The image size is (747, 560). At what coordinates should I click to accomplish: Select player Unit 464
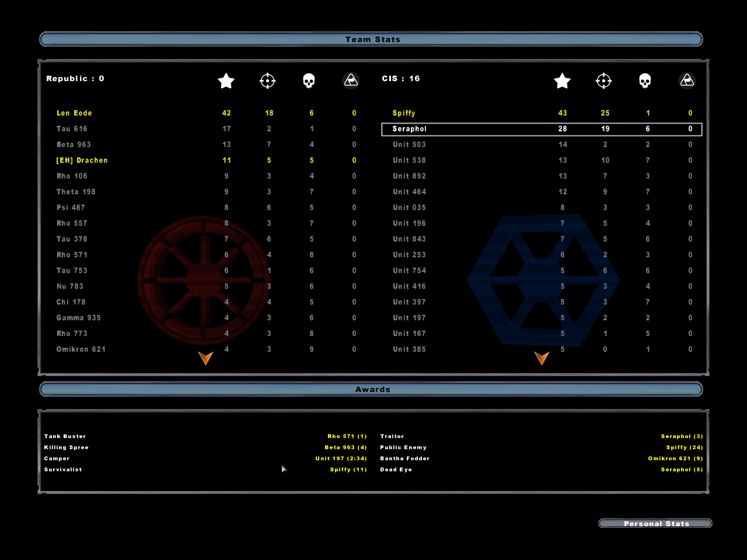[409, 192]
